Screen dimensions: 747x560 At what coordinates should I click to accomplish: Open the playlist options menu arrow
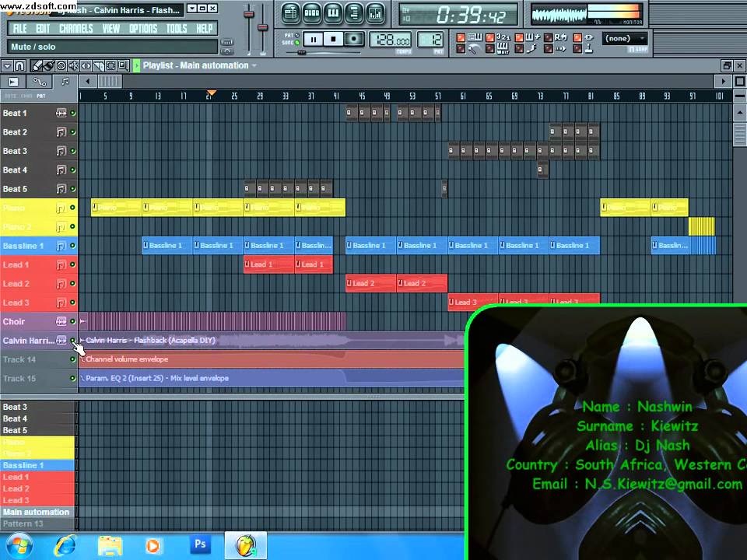click(x=7, y=65)
